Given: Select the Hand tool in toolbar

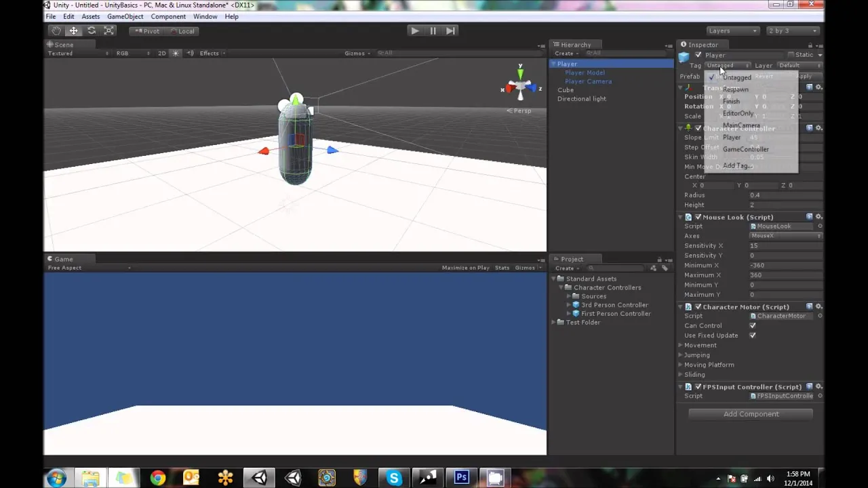Looking at the screenshot, I should [x=56, y=30].
